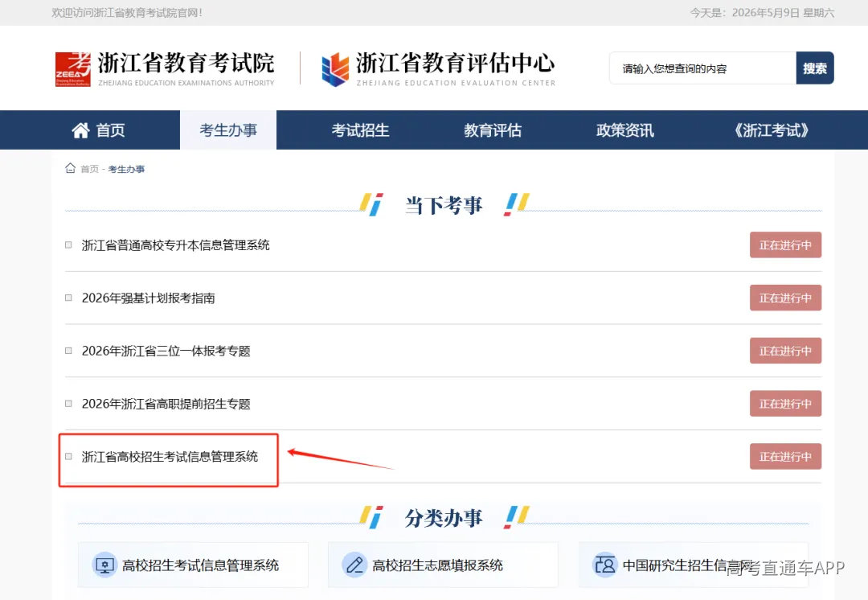Focus the 请输入您想查询的内容 search field

pyautogui.click(x=703, y=68)
